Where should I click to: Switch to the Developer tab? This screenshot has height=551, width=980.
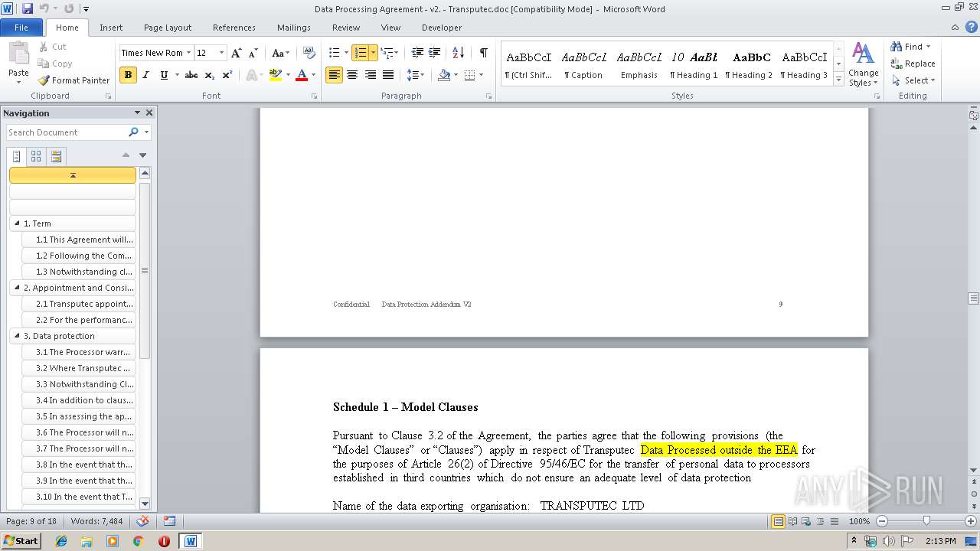(x=442, y=28)
